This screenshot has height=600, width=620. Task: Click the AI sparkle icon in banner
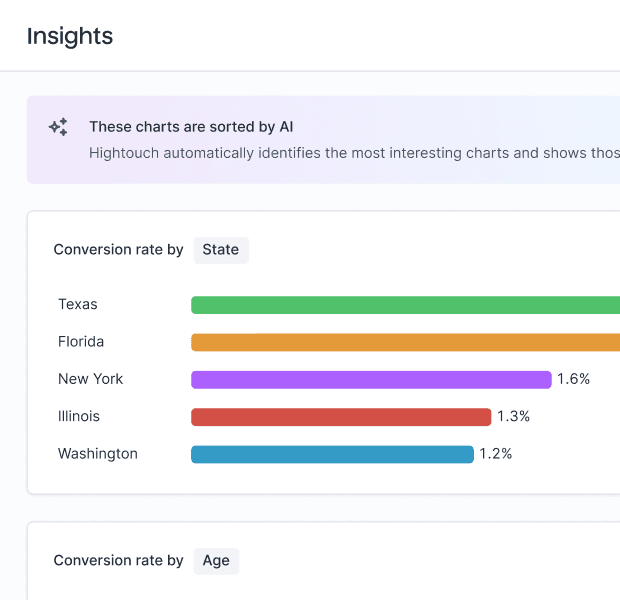(59, 127)
